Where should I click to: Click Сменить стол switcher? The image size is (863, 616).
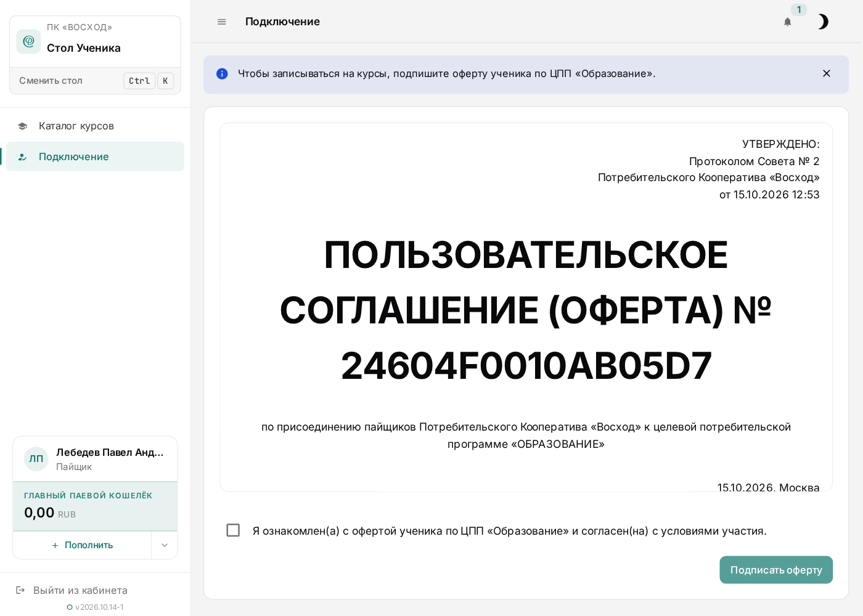95,81
